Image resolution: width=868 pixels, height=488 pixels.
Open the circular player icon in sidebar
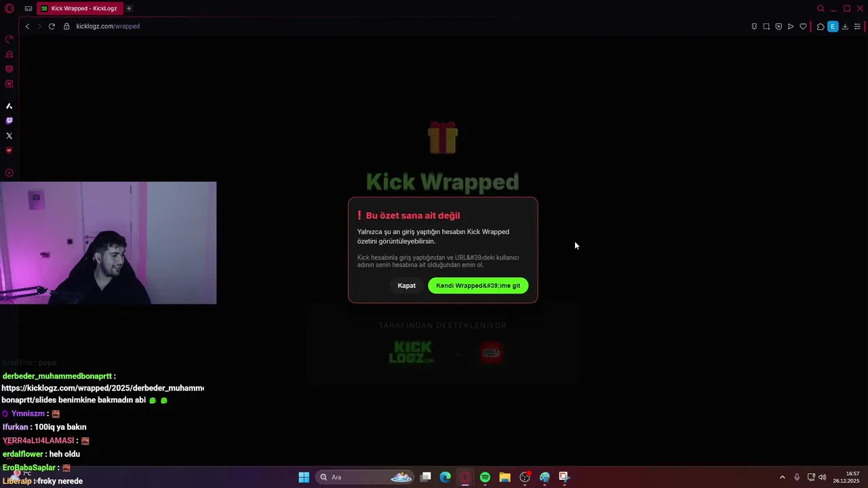tap(9, 173)
